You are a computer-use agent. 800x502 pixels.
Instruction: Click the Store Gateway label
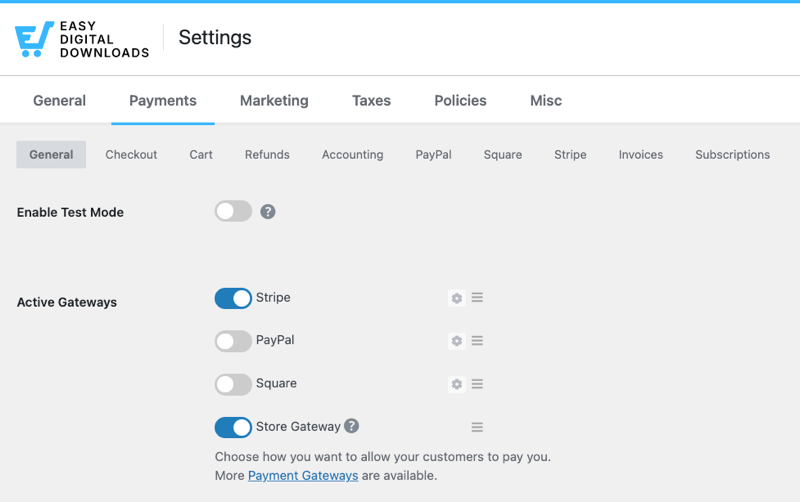pyautogui.click(x=298, y=426)
